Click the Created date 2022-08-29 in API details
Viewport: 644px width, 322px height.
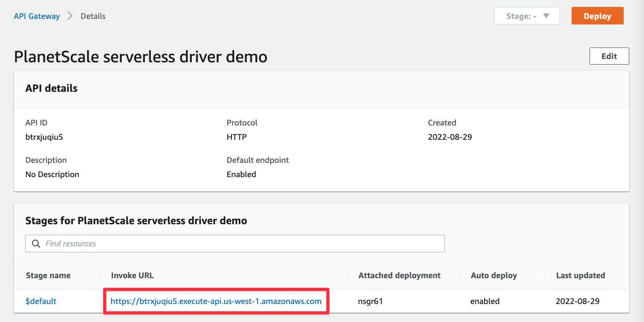(x=450, y=137)
